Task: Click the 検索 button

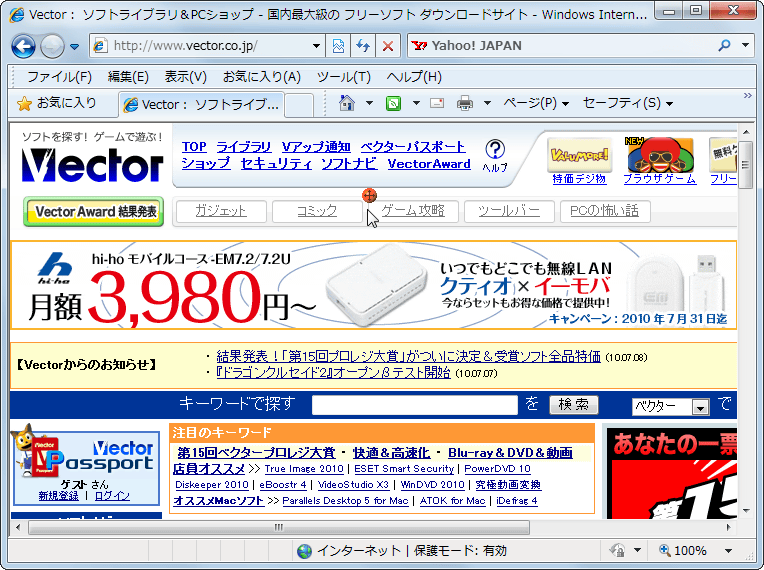Action: click(573, 405)
